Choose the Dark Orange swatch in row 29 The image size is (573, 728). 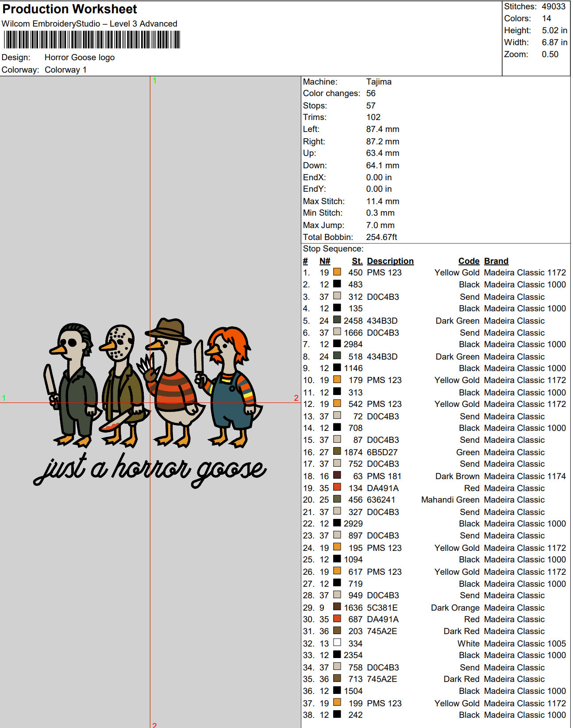click(x=337, y=607)
